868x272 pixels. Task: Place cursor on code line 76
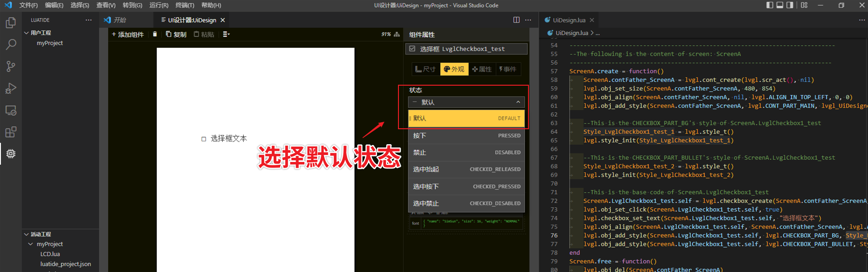click(x=718, y=235)
